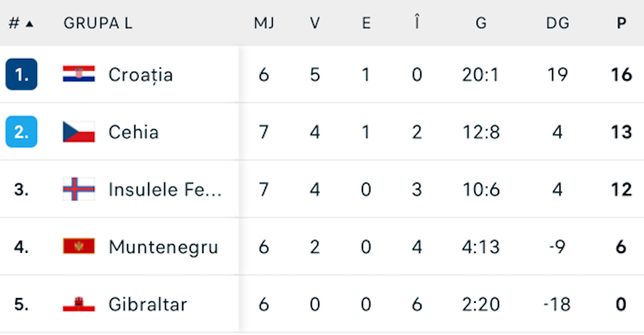The height and width of the screenshot is (335, 644).
Task: Click the Gibraltar flag icon
Action: coord(79,304)
